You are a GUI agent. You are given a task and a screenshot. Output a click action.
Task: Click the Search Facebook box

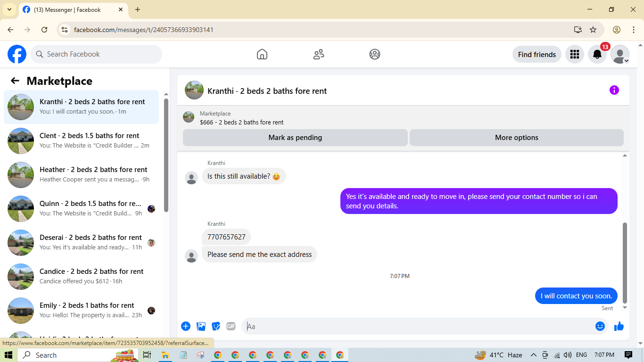(96, 54)
